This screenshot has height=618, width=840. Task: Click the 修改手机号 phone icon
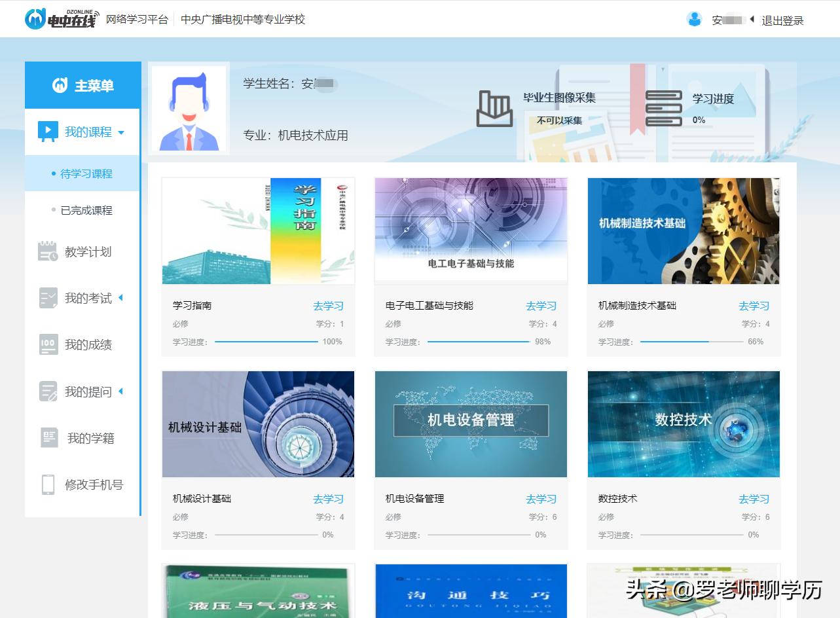click(x=48, y=484)
